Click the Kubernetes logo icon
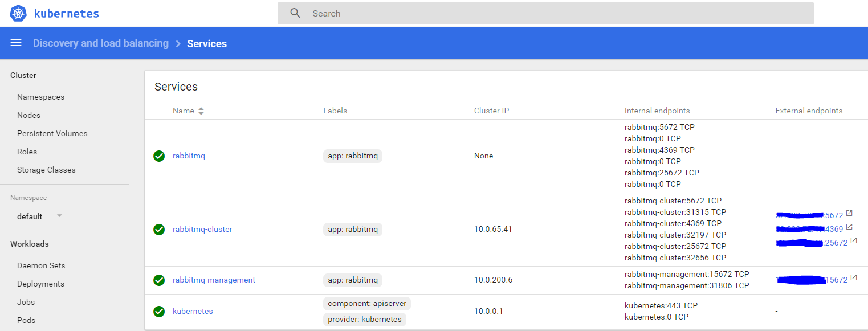The image size is (868, 331). click(19, 13)
